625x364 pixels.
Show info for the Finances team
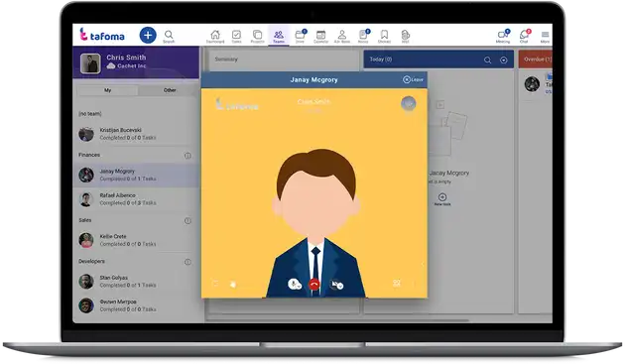pyautogui.click(x=187, y=156)
